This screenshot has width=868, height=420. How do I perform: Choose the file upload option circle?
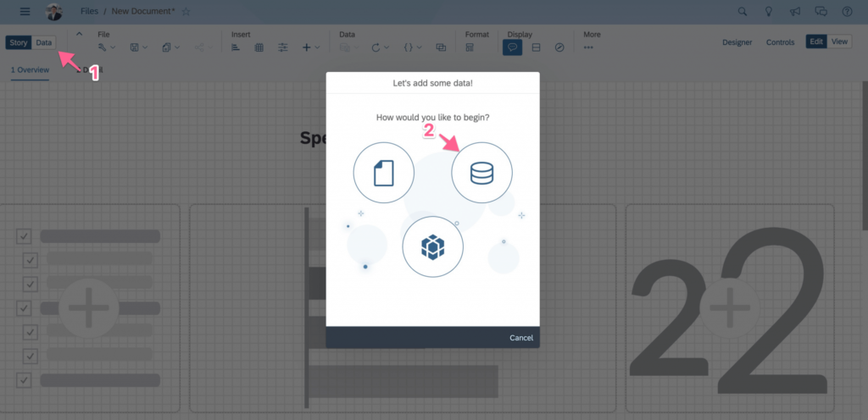(383, 174)
